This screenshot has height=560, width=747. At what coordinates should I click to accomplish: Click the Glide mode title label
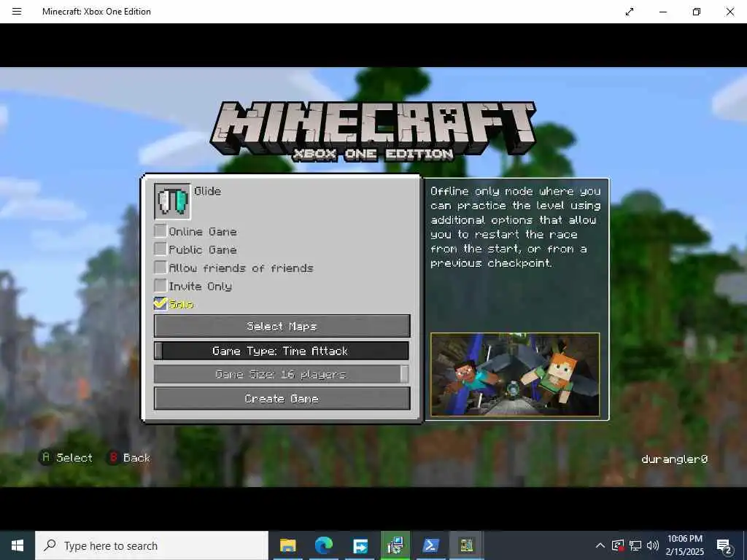(x=207, y=191)
